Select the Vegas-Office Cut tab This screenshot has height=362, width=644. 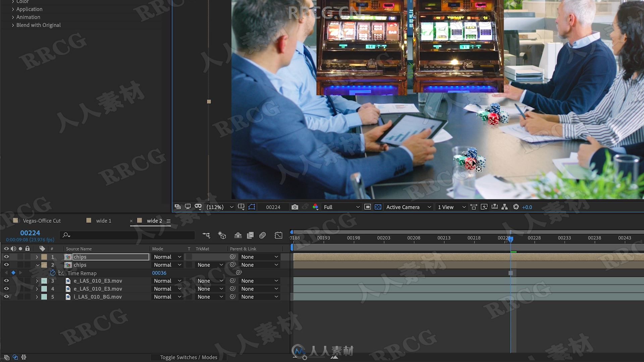coord(42,221)
